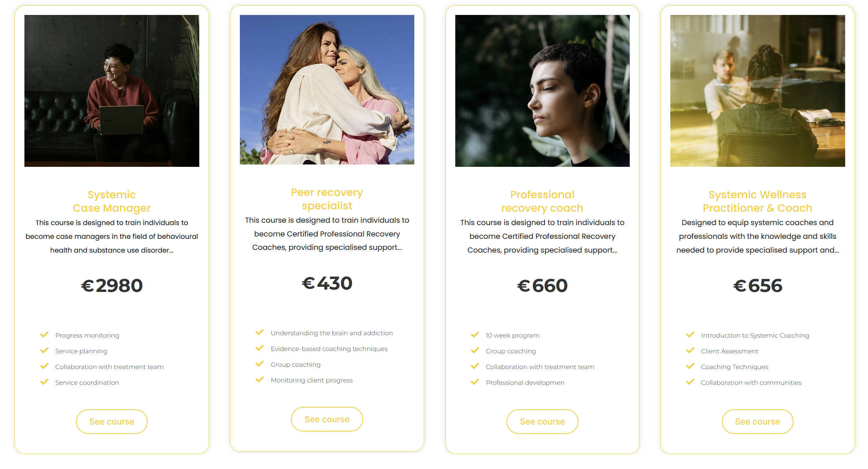Click checkmark next to Service coordination
The width and height of the screenshot is (868, 469).
[x=44, y=382]
